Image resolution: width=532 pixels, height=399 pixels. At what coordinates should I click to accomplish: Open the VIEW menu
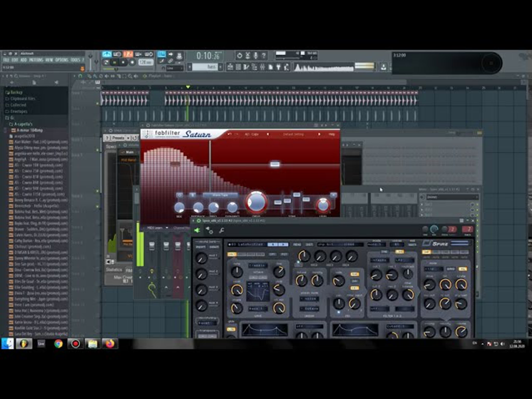[x=49, y=60]
